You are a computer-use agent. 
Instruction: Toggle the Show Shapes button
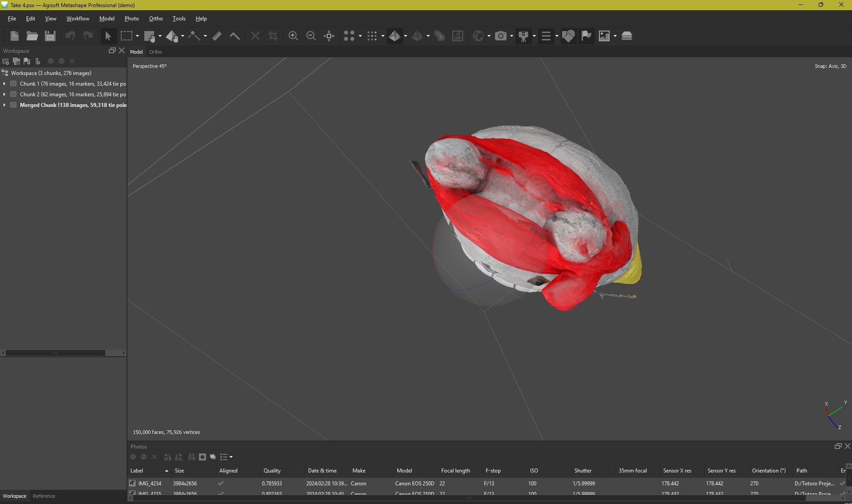point(568,36)
